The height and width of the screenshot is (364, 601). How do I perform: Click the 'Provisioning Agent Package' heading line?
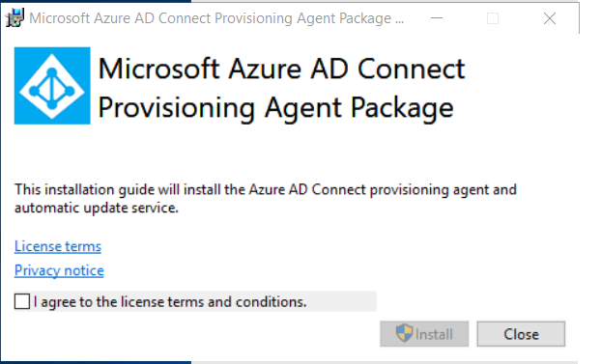tap(276, 108)
